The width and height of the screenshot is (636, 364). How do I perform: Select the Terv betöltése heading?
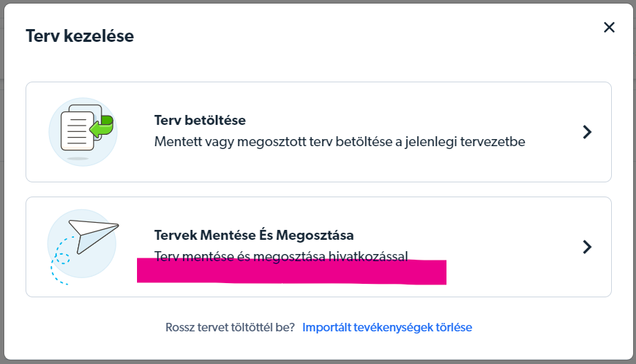200,121
